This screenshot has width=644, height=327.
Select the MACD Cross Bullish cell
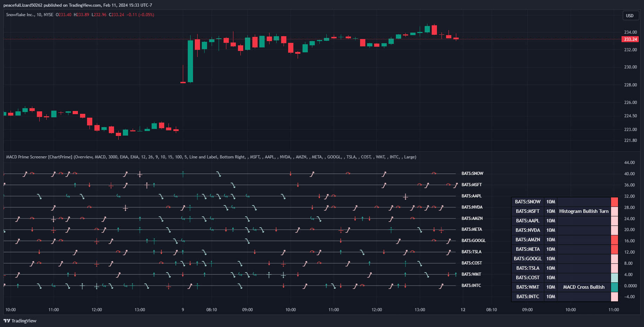(584, 287)
